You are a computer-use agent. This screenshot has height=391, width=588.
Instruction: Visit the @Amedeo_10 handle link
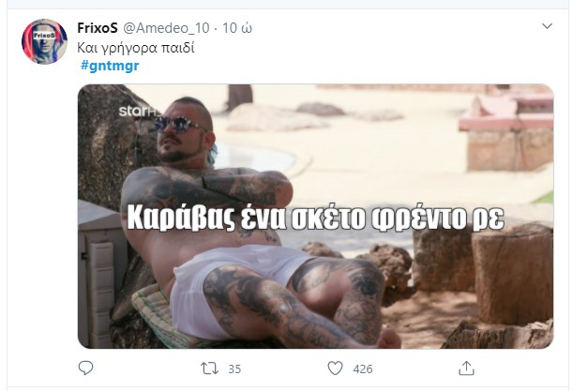click(x=166, y=28)
